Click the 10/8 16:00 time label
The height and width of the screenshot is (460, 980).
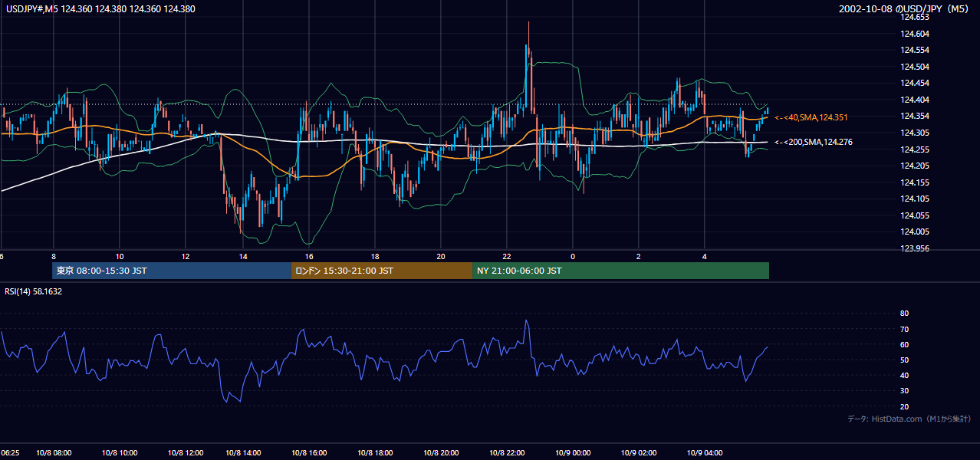pyautogui.click(x=309, y=453)
